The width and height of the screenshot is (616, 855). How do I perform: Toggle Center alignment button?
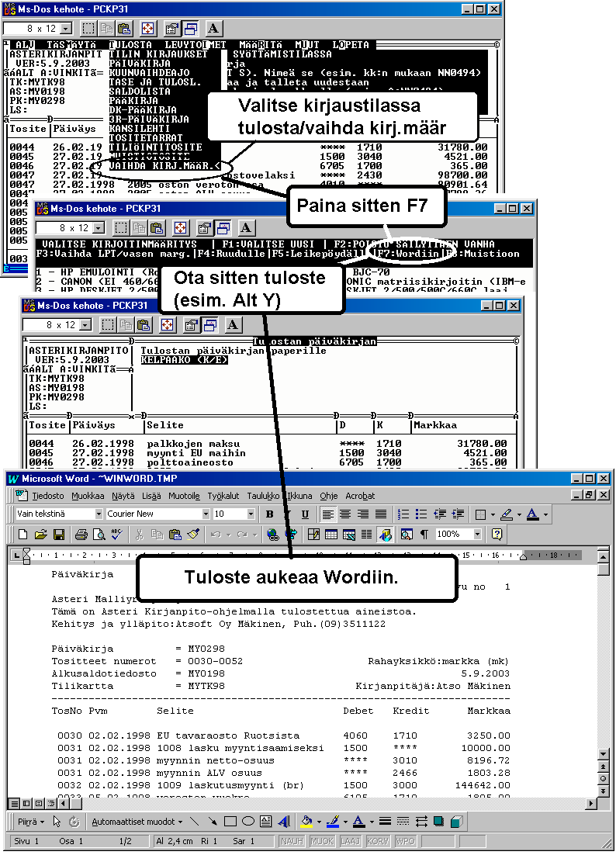tap(345, 514)
